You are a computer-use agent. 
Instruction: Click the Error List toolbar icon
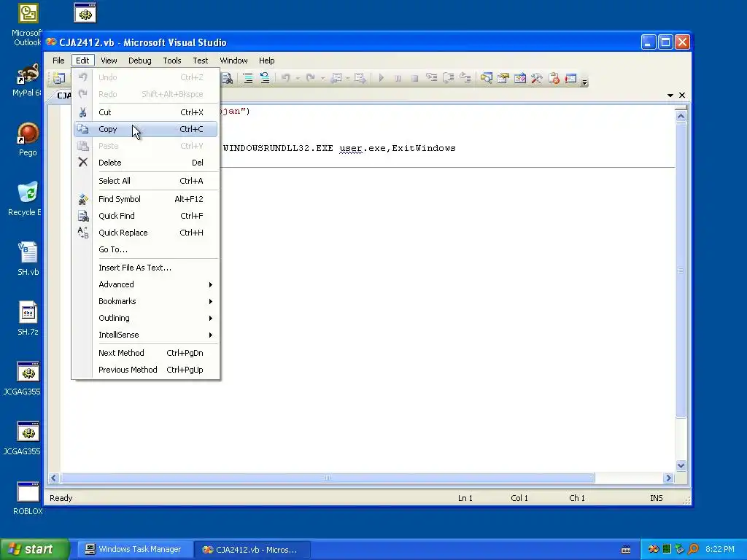[x=554, y=78]
